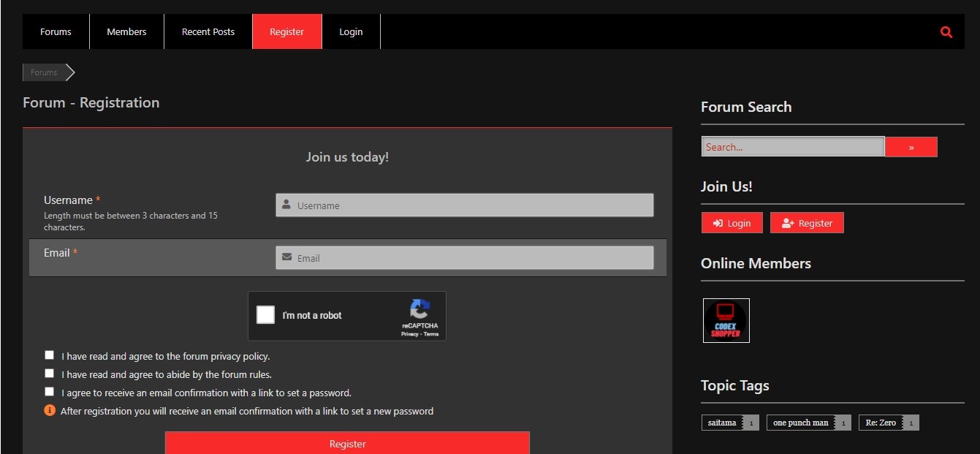980x454 pixels.
Task: Open the saitama topic tag
Action: point(721,422)
